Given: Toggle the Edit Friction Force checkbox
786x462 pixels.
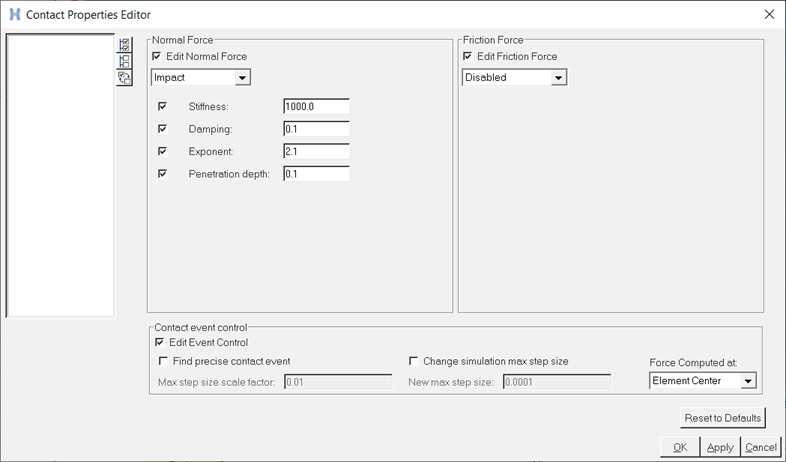Looking at the screenshot, I should point(468,56).
